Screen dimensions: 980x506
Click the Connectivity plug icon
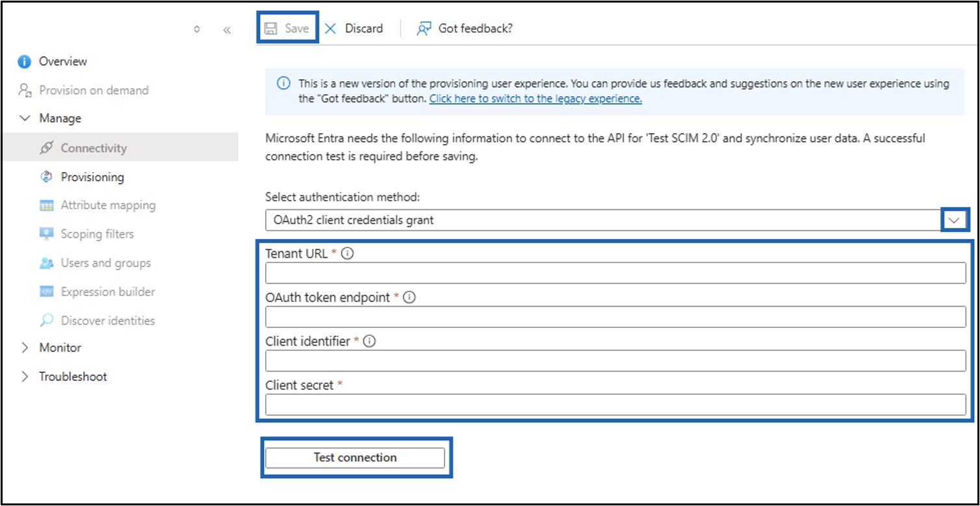[x=46, y=148]
